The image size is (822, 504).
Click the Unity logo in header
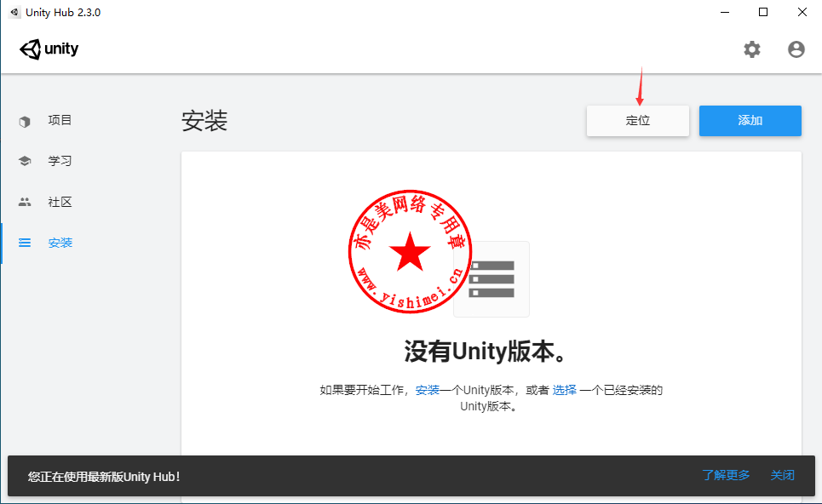(49, 49)
